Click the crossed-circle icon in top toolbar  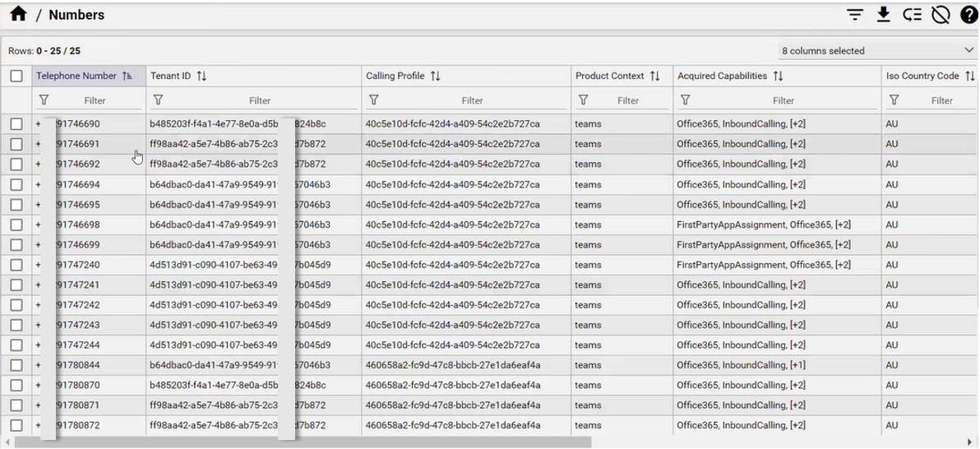coord(941,15)
